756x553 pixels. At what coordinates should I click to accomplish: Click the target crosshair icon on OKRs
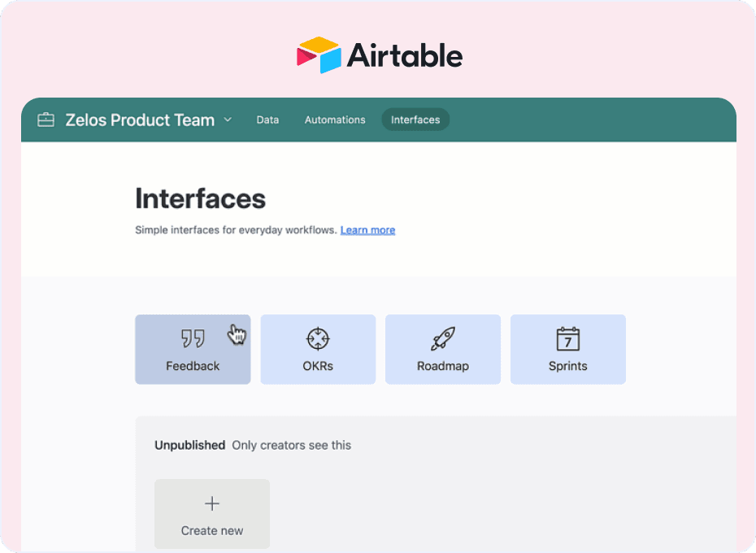(x=318, y=339)
